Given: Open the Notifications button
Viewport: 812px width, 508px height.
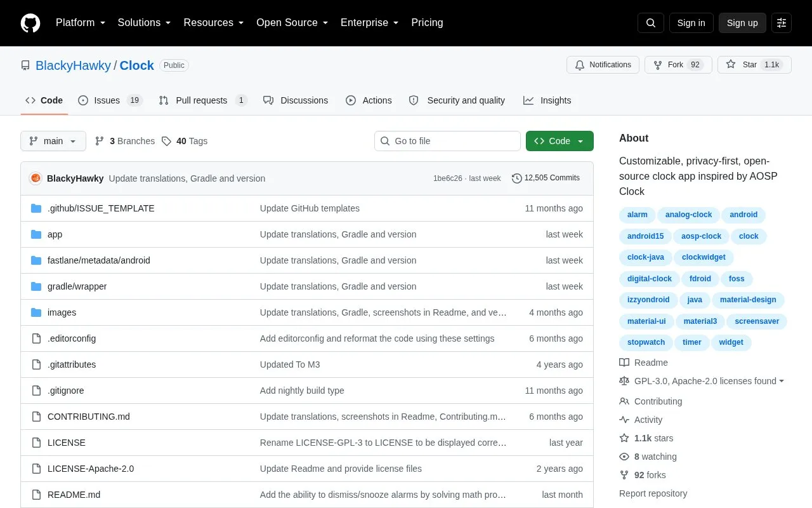Looking at the screenshot, I should coord(603,65).
